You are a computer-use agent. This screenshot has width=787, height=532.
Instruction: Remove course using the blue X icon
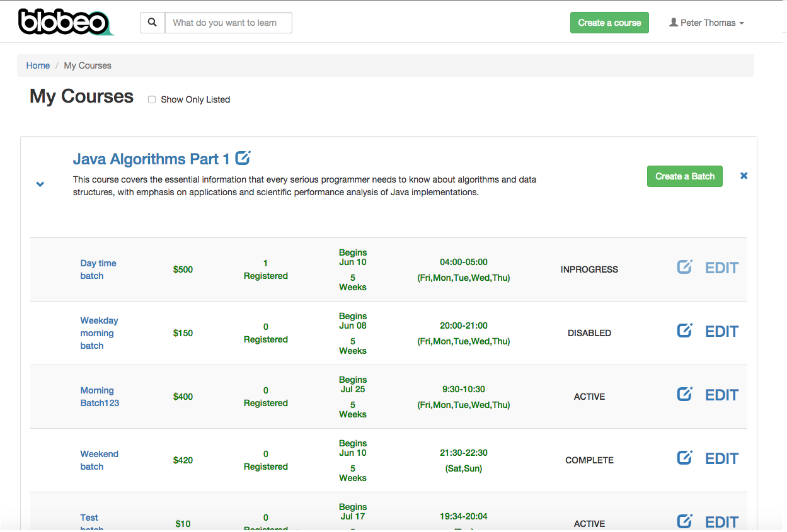tap(744, 176)
